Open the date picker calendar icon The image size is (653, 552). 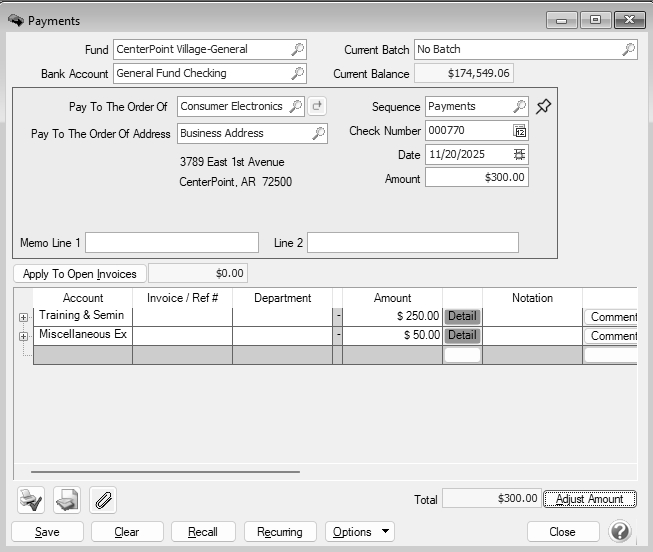coord(519,155)
